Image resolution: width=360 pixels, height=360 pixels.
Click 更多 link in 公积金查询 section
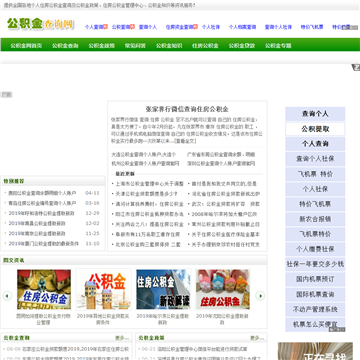click(122, 338)
